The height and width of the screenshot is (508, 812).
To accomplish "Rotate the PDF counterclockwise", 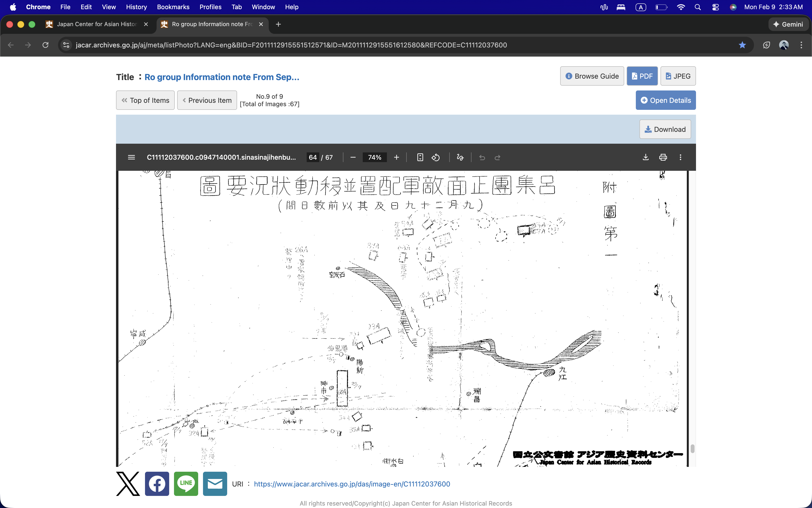I will coord(435,157).
